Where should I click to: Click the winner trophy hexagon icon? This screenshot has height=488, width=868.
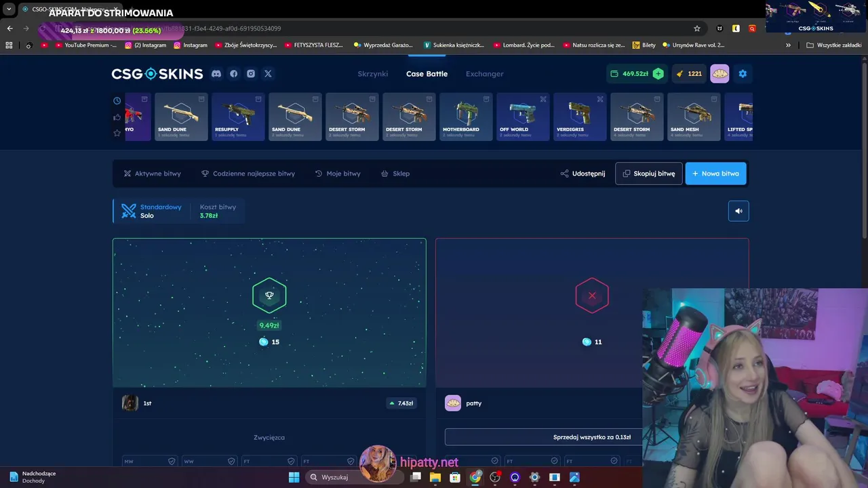click(x=269, y=296)
